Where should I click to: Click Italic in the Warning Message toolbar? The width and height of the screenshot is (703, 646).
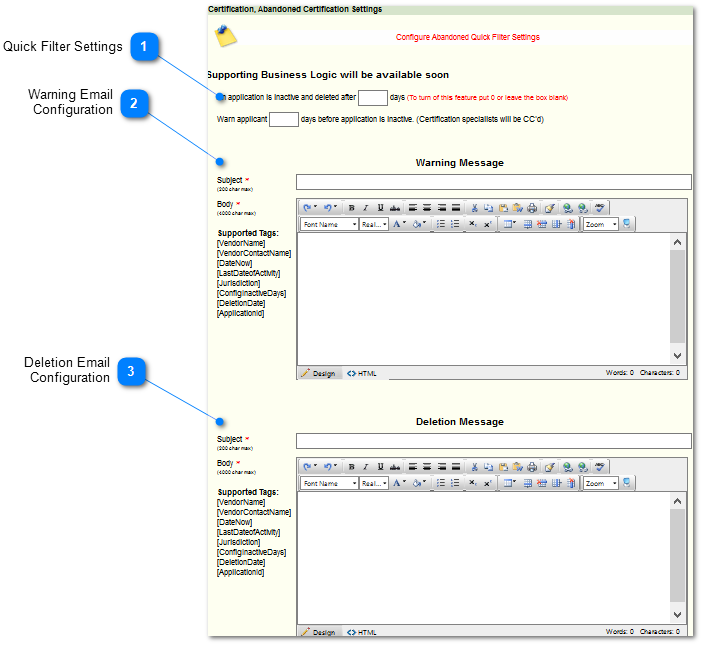[x=366, y=208]
